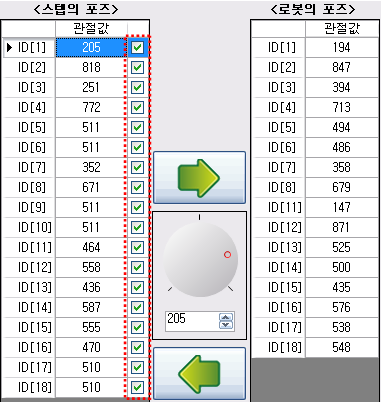This screenshot has width=381, height=402.
Task: Click the dial value field showing 205
Action: tap(192, 321)
